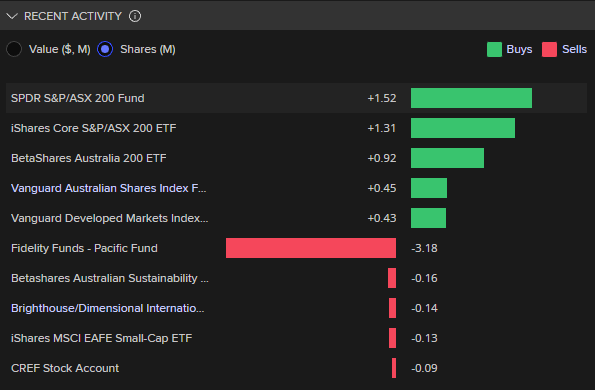Click the iShares MSCI EAFE Small-Cap ETF name
This screenshot has height=390, width=595.
[102, 338]
